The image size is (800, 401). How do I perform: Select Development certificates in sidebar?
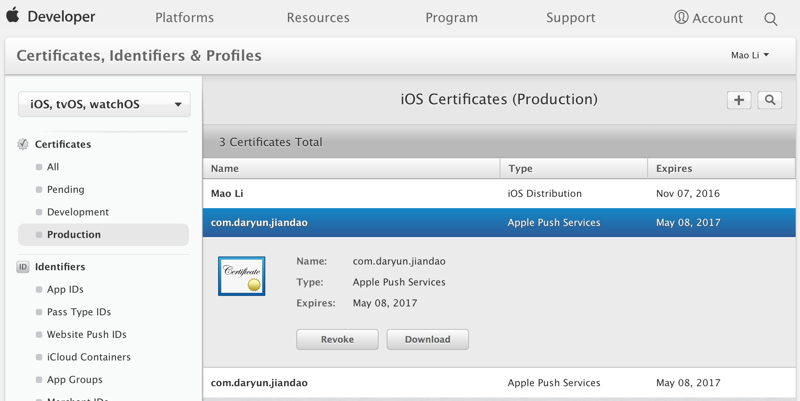point(77,212)
